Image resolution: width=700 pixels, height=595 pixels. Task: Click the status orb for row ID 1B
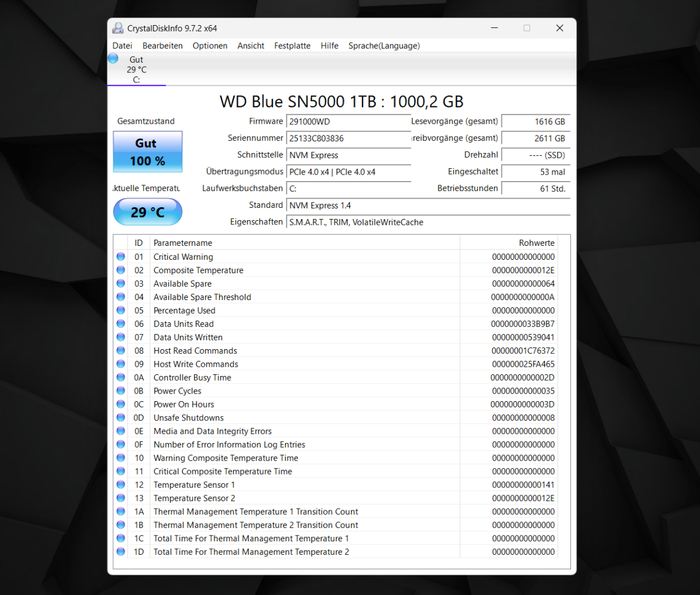[x=120, y=524]
